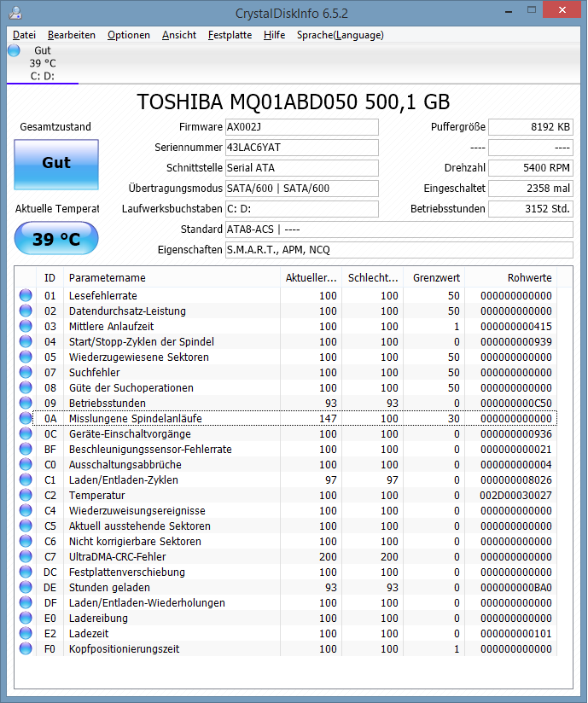Click the 'Gesamtzustand' label
Viewport: 588px width, 703px height.
point(55,127)
